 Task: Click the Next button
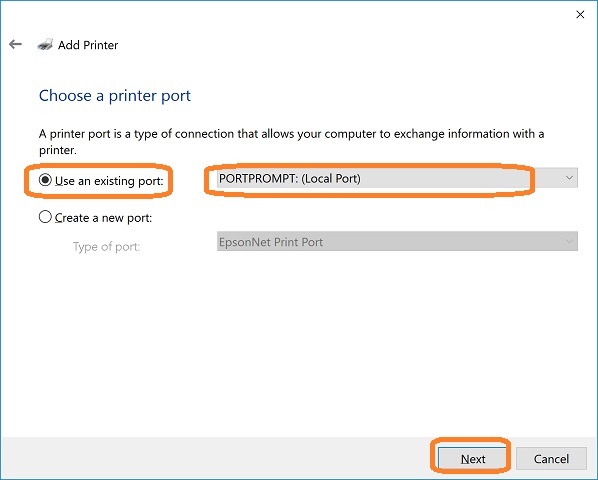(x=473, y=458)
